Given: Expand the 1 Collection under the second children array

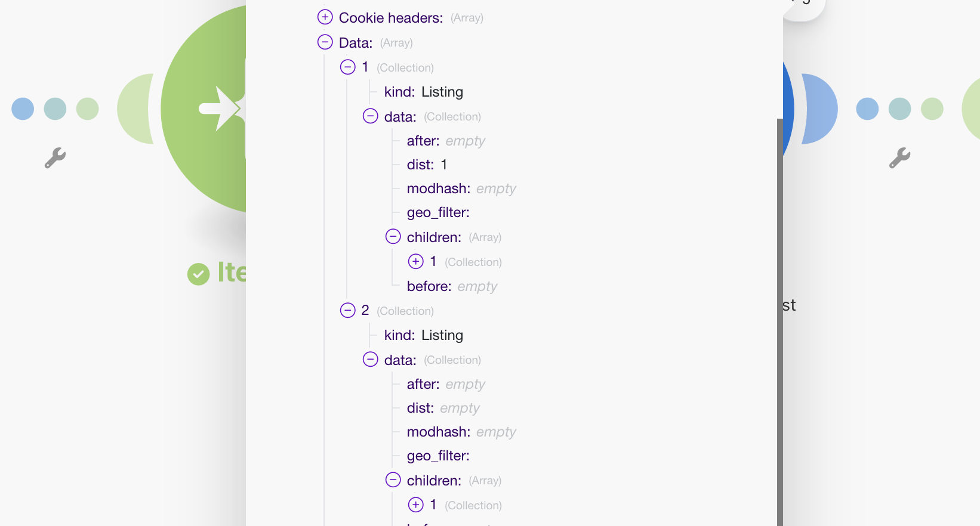Looking at the screenshot, I should coord(415,505).
